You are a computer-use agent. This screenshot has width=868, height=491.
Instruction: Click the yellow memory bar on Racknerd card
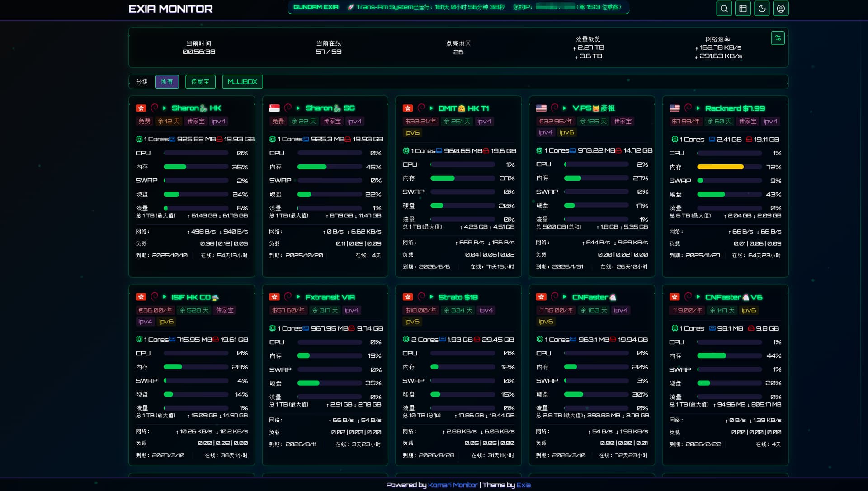[720, 167]
